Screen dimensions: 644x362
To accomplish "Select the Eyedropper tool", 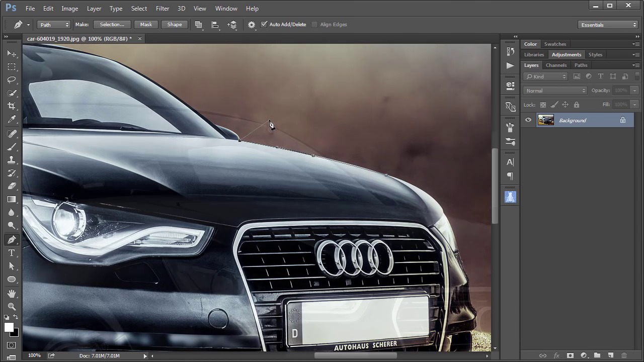I will [12, 119].
